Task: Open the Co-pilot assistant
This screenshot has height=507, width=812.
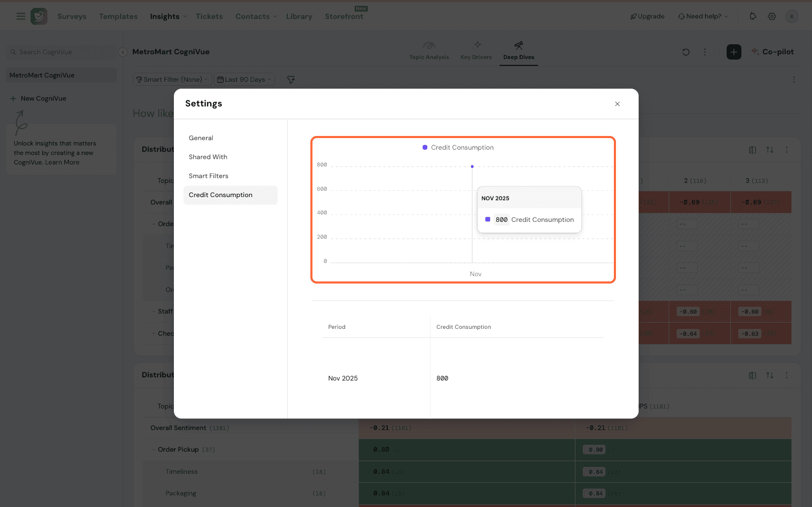Action: point(772,52)
